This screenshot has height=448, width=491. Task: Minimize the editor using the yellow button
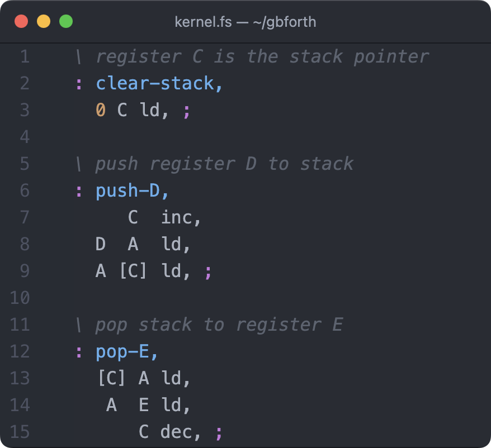coord(44,22)
